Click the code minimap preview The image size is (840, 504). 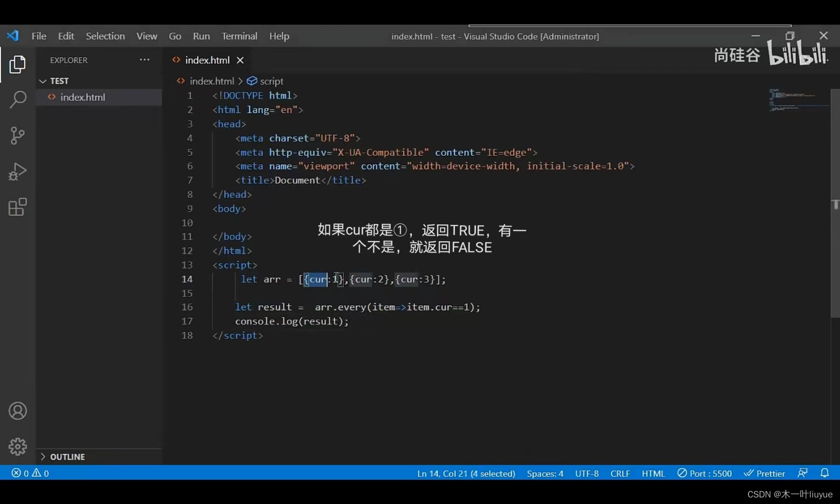point(798,99)
